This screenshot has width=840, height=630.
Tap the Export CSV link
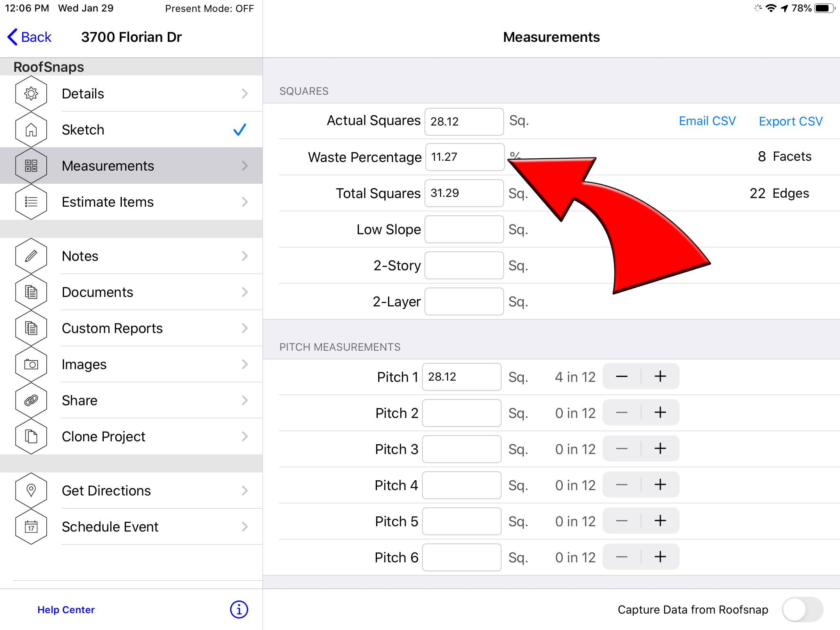[x=790, y=121]
